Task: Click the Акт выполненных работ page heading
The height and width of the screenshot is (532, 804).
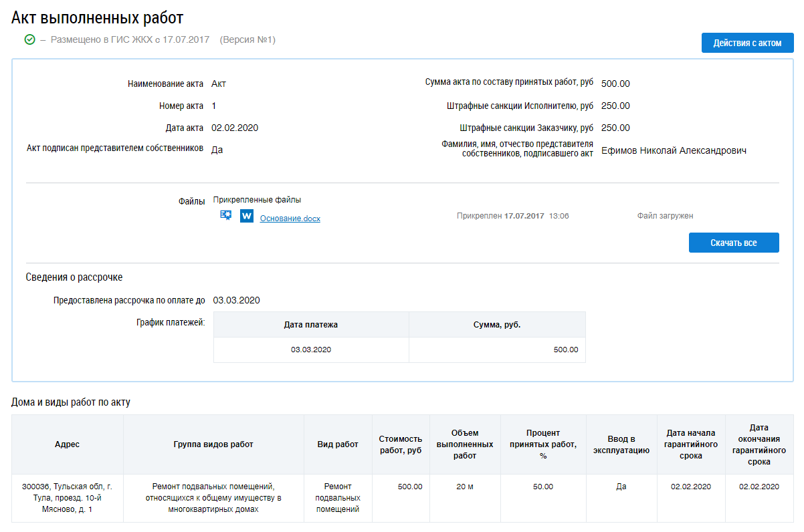Action: (98, 18)
